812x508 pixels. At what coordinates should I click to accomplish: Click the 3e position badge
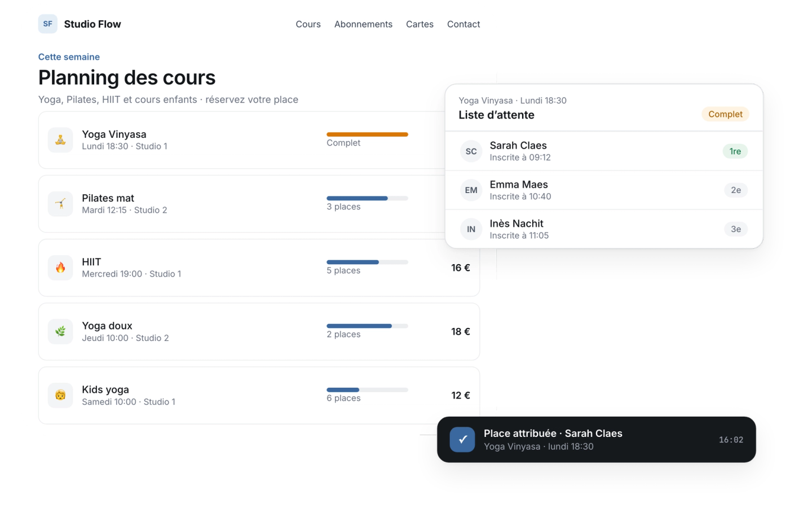coord(736,229)
